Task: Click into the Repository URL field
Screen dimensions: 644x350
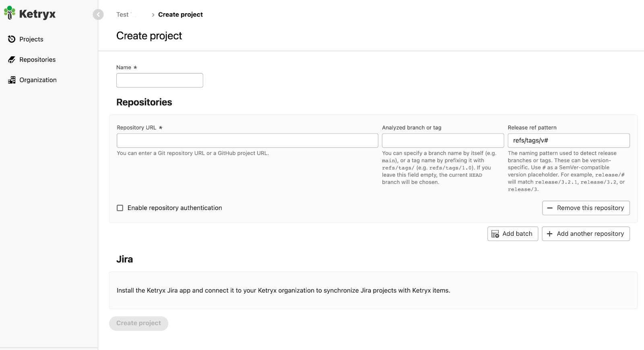Action: coord(247,140)
